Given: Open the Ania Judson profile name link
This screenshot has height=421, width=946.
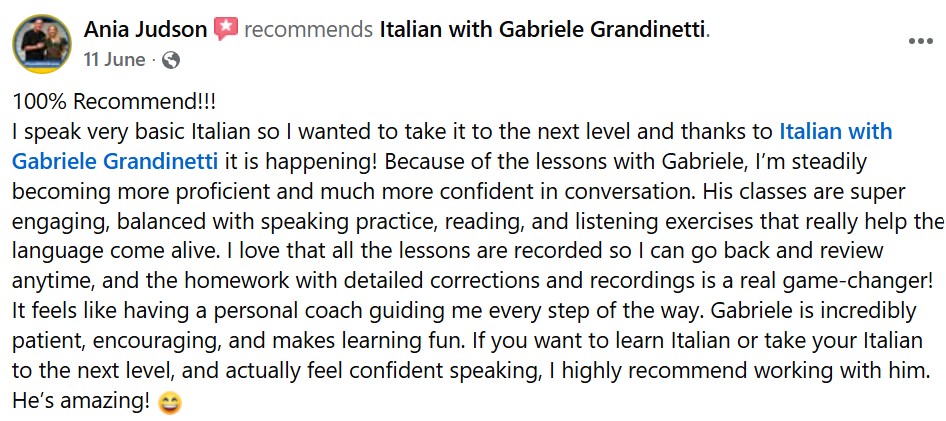Looking at the screenshot, I should [x=146, y=30].
